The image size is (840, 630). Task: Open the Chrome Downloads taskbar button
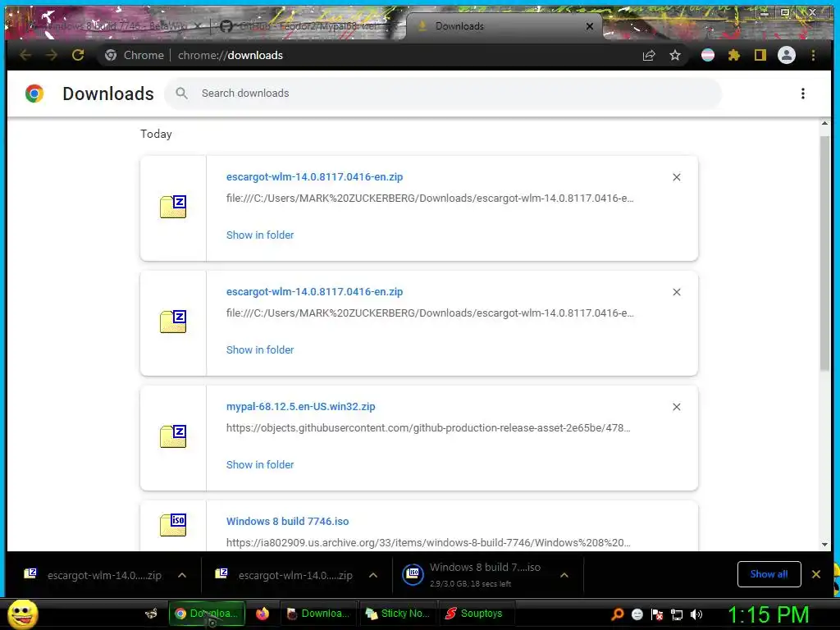pos(208,614)
